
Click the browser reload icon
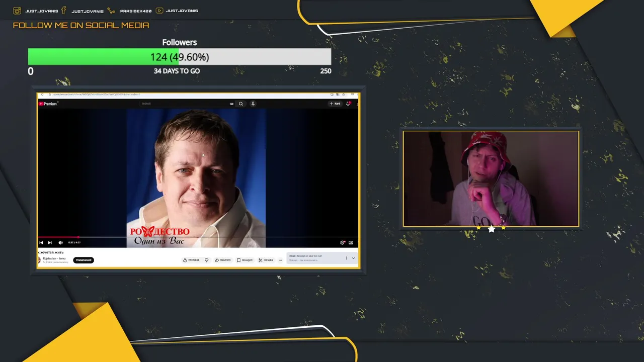pyautogui.click(x=42, y=95)
